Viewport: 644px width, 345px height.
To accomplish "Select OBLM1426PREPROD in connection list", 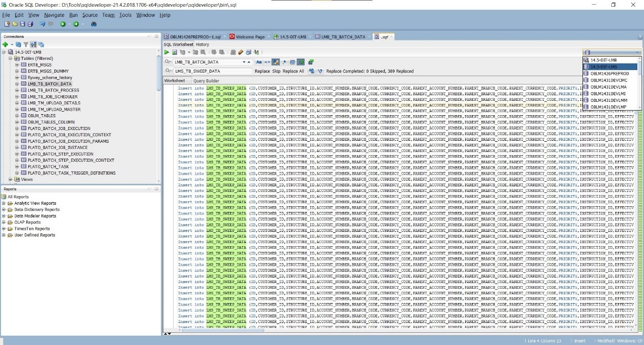I will pyautogui.click(x=610, y=73).
